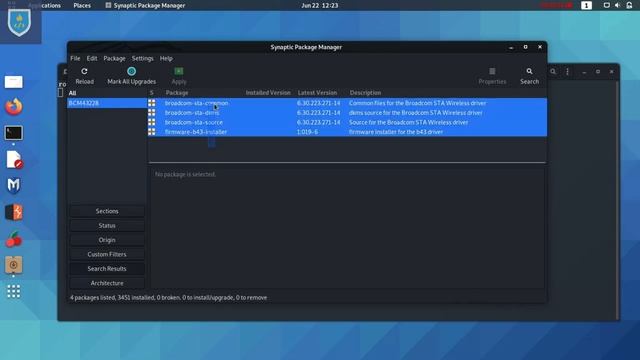640x360 pixels.
Task: Click the Parrot shield logo
Action: (19, 22)
